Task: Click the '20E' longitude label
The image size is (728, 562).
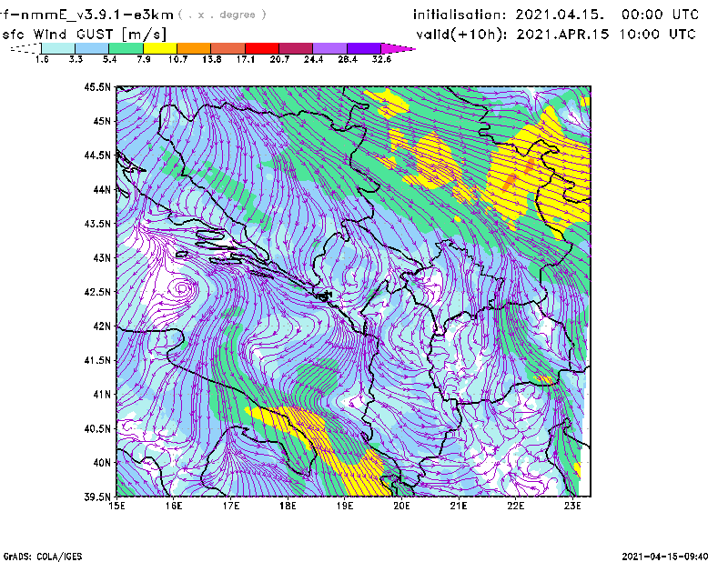Action: [401, 506]
